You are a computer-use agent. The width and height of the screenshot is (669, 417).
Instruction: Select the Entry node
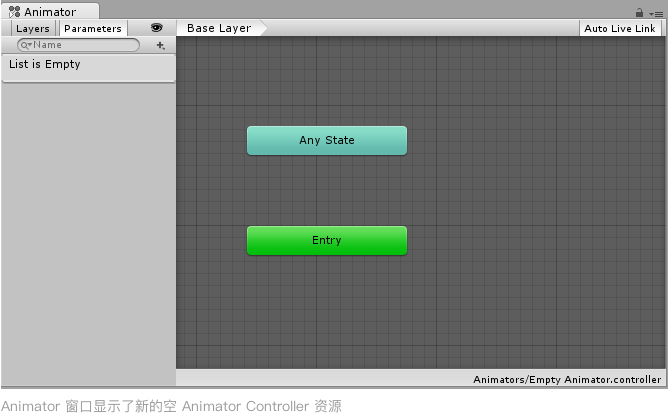(327, 240)
